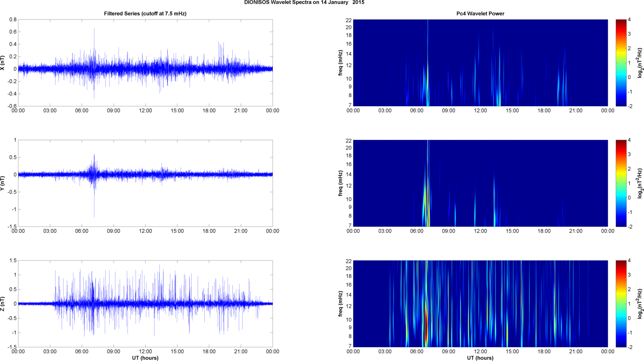Screen dimensions: 644x361
Task: Click the colorbar beside the middle spectrogram
Action: pyautogui.click(x=621, y=183)
